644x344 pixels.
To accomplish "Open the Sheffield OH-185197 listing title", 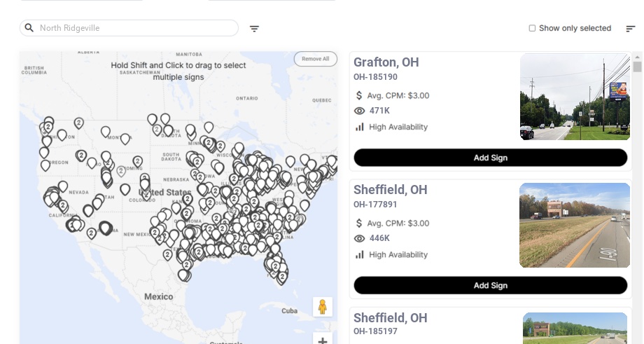I will click(390, 318).
